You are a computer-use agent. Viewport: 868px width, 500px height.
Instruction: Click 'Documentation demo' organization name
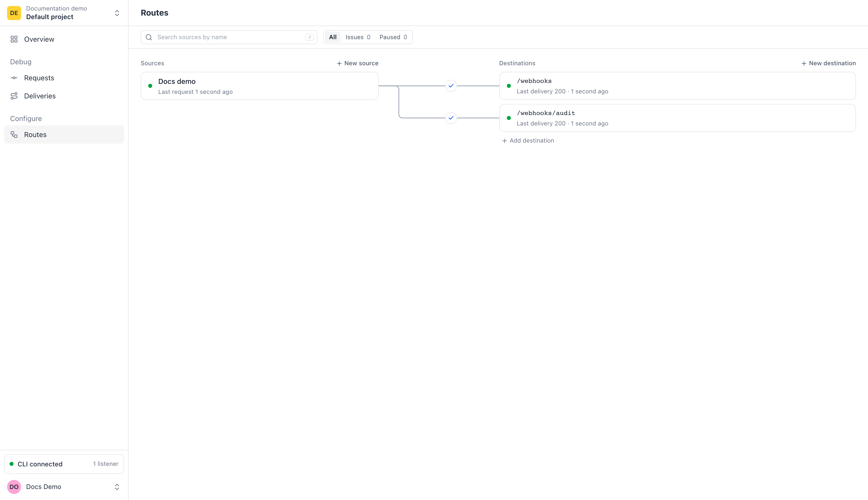coord(56,8)
